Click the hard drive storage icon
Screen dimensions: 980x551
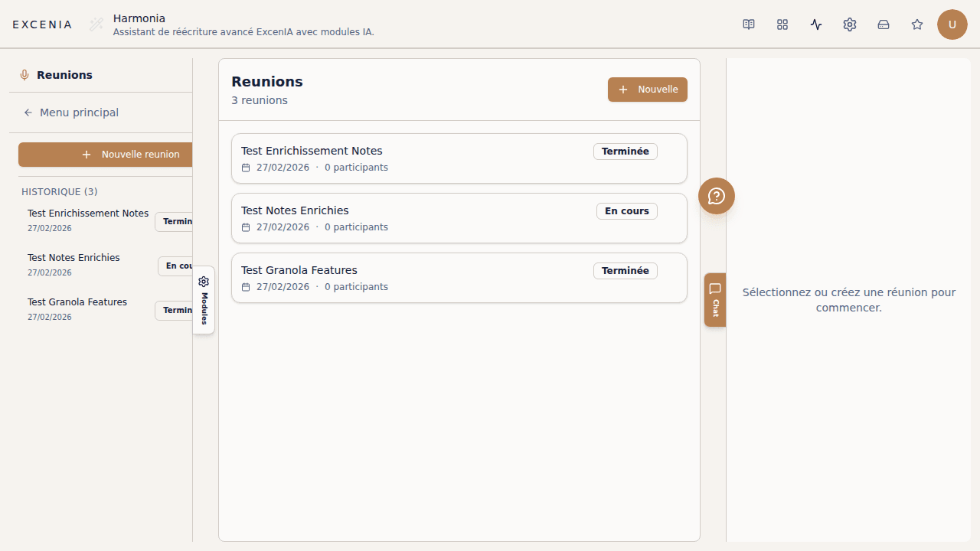[x=884, y=24]
